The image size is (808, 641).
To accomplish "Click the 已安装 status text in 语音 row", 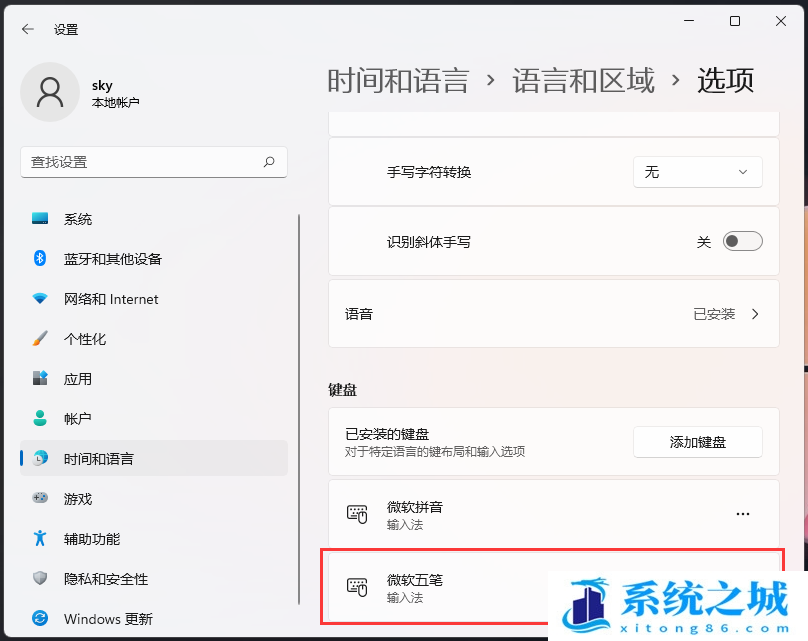I will (x=714, y=314).
